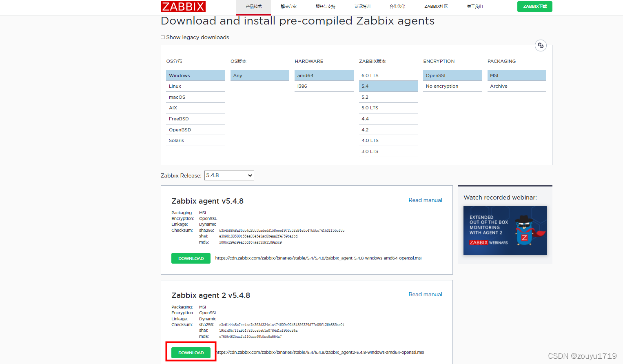The width and height of the screenshot is (623, 364).
Task: Select No encryption option
Action: click(452, 86)
